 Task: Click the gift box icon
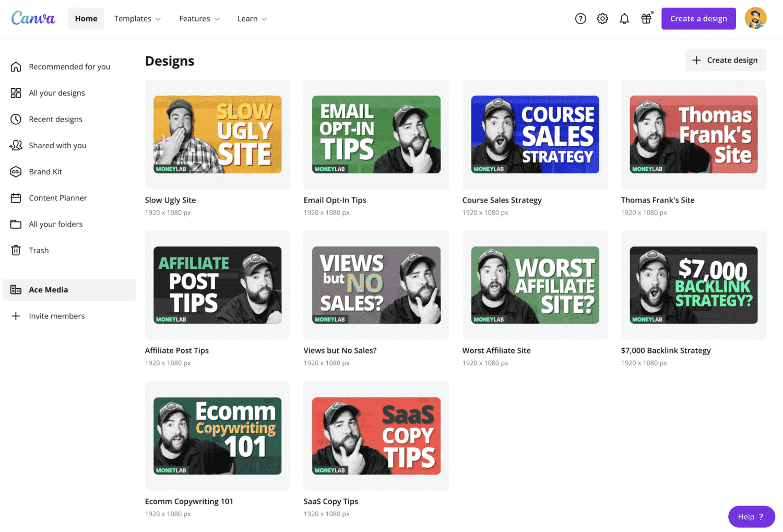[x=646, y=19]
